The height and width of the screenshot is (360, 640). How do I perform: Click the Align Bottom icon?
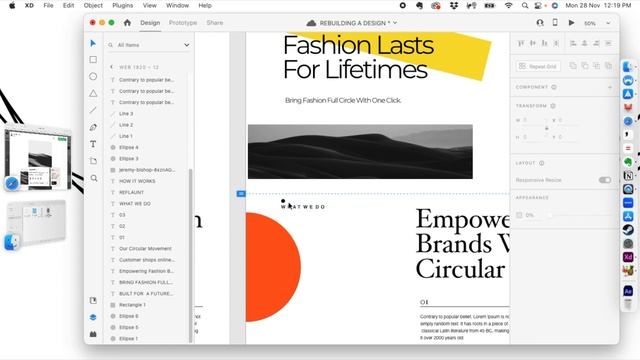(x=544, y=43)
